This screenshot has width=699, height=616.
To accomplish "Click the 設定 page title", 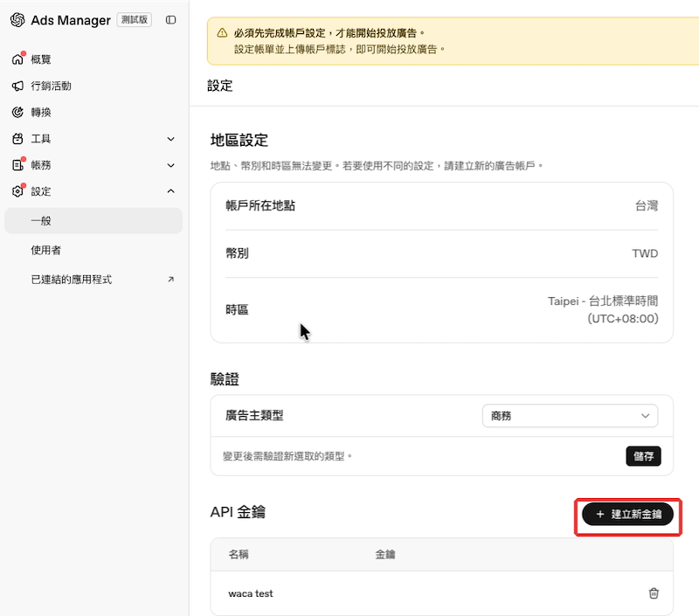I will (220, 86).
